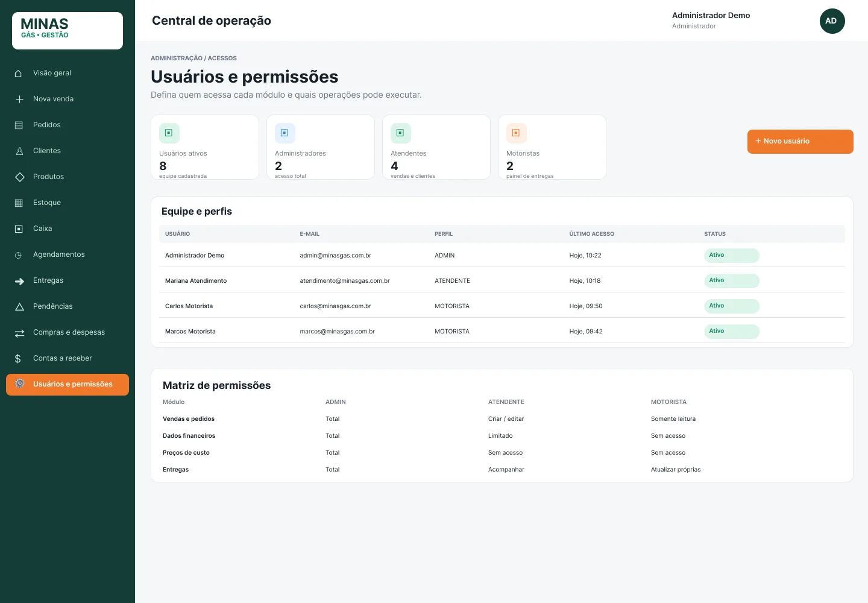
Task: Click the Minas Gás Gestão logo
Action: [68, 31]
